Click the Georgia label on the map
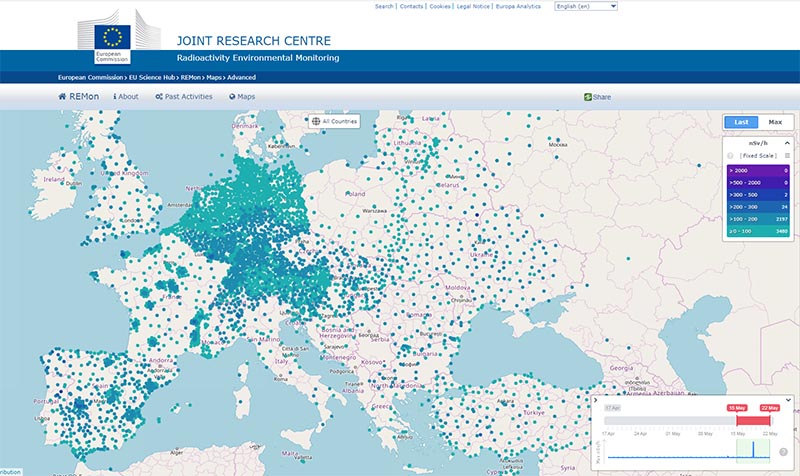800x476 pixels. 621,368
